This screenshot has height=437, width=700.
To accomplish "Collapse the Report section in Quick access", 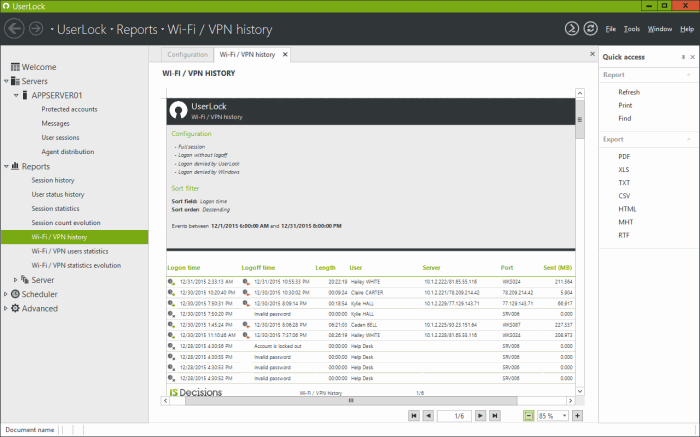I will pyautogui.click(x=689, y=75).
